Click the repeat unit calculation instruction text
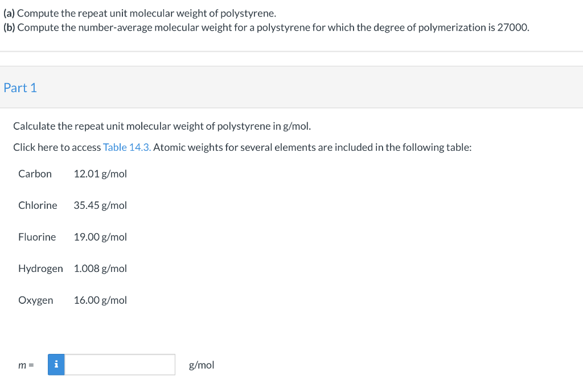The width and height of the screenshot is (583, 392). pos(161,126)
